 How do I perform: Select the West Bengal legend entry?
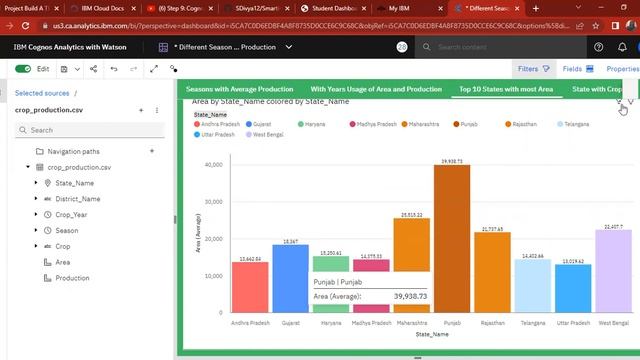pos(264,134)
